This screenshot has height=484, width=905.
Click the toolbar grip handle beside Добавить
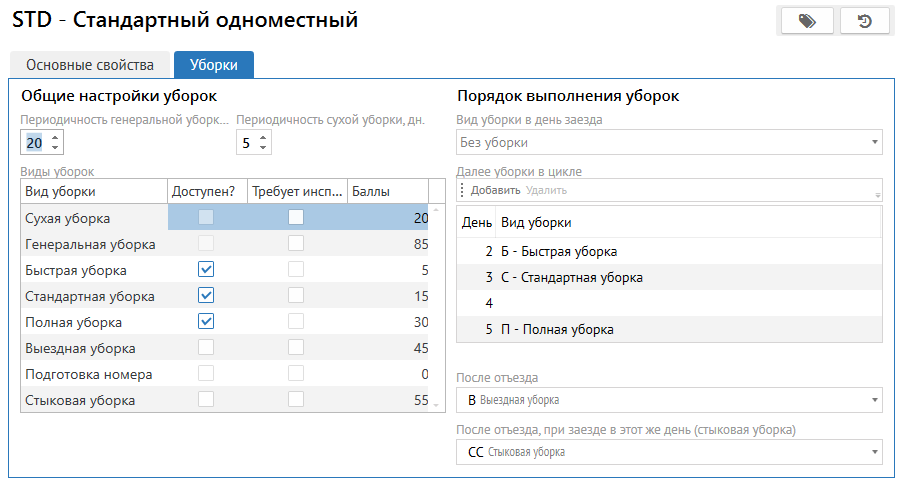tap(462, 190)
